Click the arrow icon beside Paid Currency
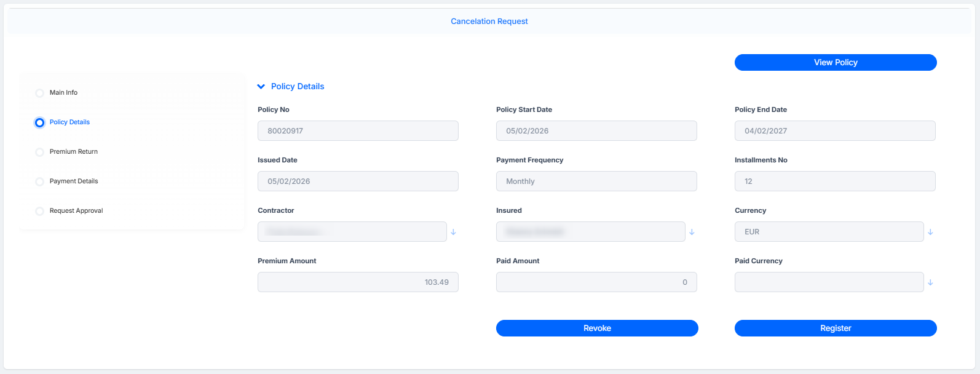Screen dimensions: 980x374 [x=930, y=282]
